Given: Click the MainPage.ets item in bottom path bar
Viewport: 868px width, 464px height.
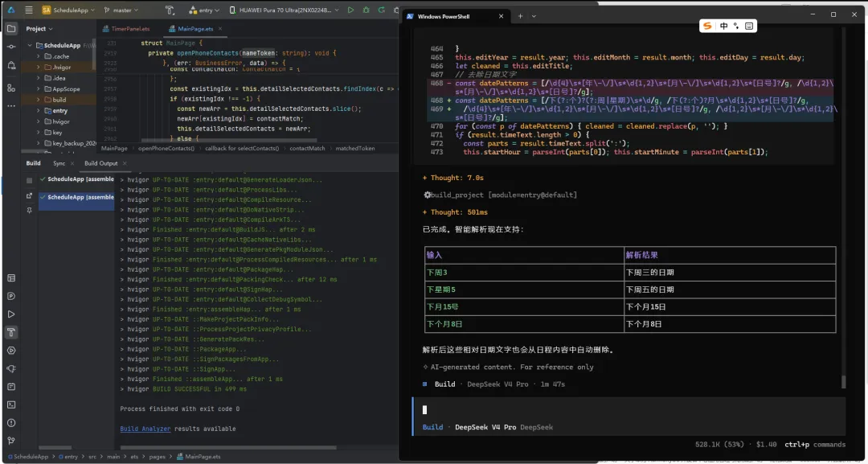Looking at the screenshot, I should tap(199, 457).
